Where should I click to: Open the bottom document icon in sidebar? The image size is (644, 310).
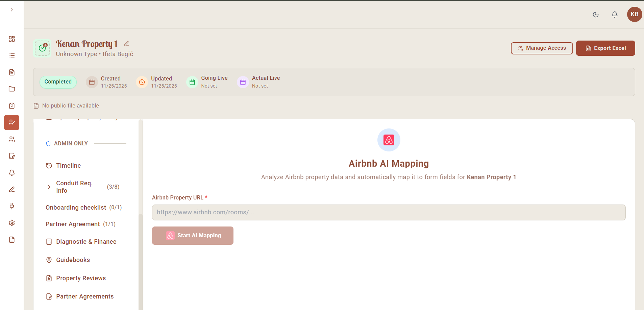(12, 240)
